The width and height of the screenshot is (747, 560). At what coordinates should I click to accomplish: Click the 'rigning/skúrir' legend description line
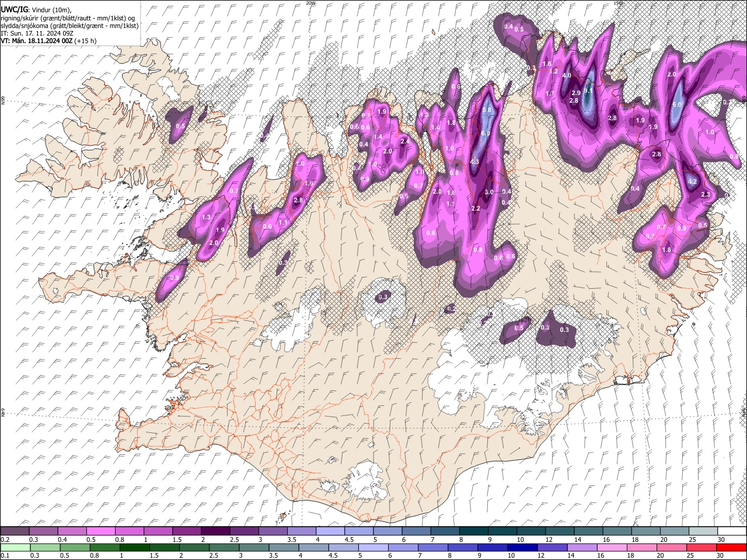click(x=68, y=18)
